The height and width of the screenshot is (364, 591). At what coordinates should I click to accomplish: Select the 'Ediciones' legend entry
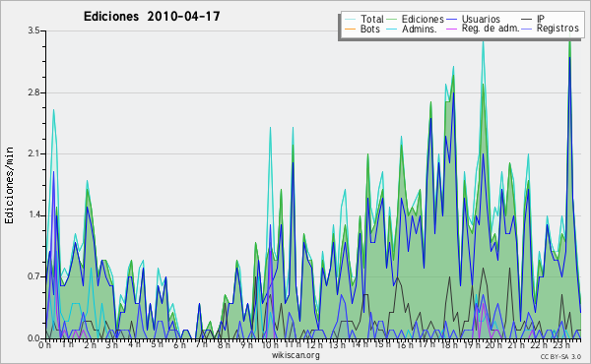click(423, 19)
